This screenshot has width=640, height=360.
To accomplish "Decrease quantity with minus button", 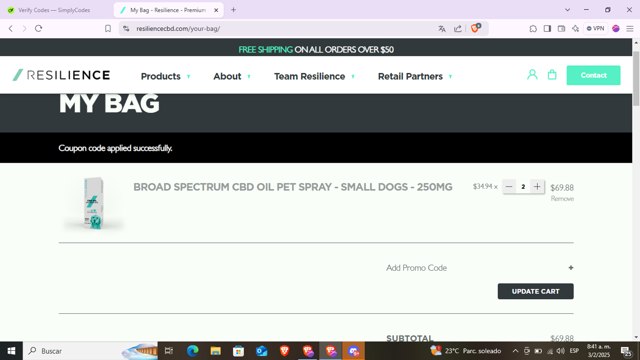I will [x=509, y=187].
